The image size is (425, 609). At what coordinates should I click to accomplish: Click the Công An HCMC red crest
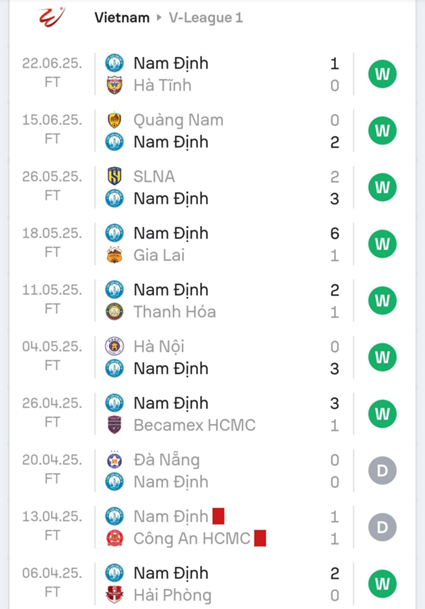(115, 538)
